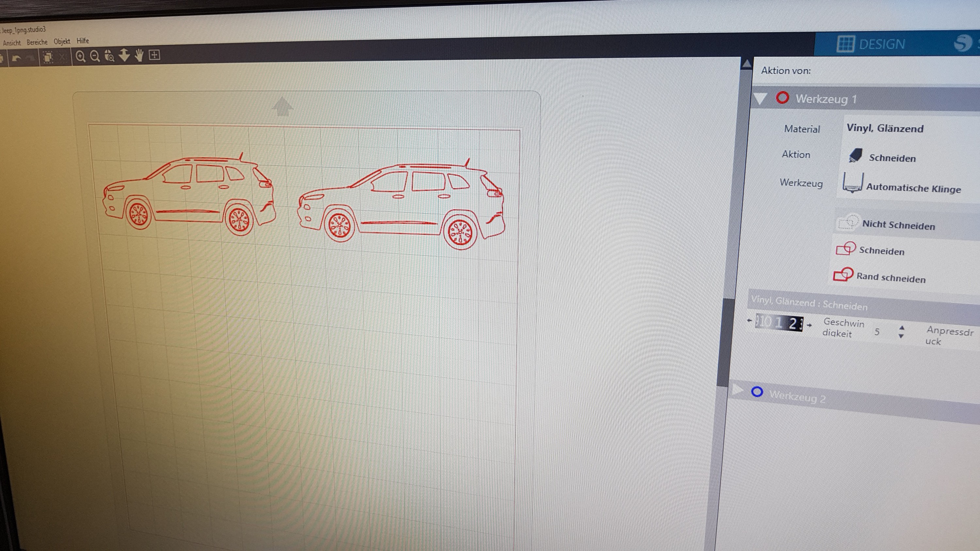Click the Automatische Klinge tool selector
Viewport: 980px width, 551px height.
point(912,188)
